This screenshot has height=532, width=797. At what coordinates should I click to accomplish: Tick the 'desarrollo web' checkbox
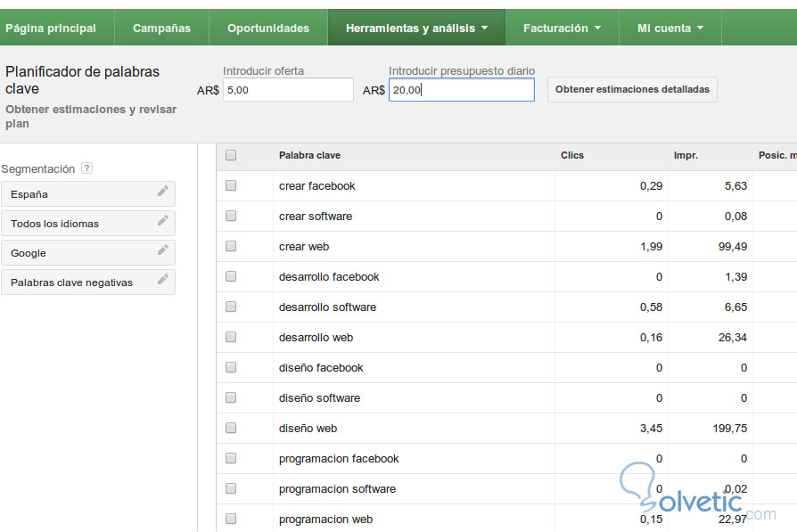(231, 337)
